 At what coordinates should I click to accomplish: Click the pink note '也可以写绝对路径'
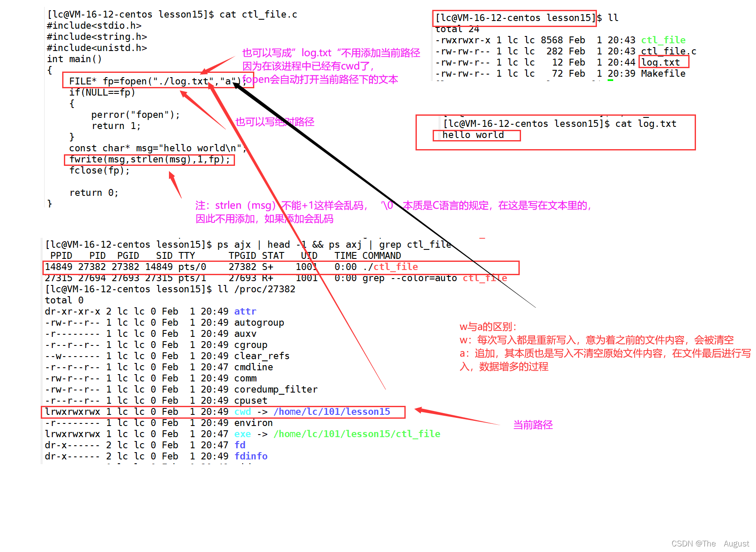[275, 122]
